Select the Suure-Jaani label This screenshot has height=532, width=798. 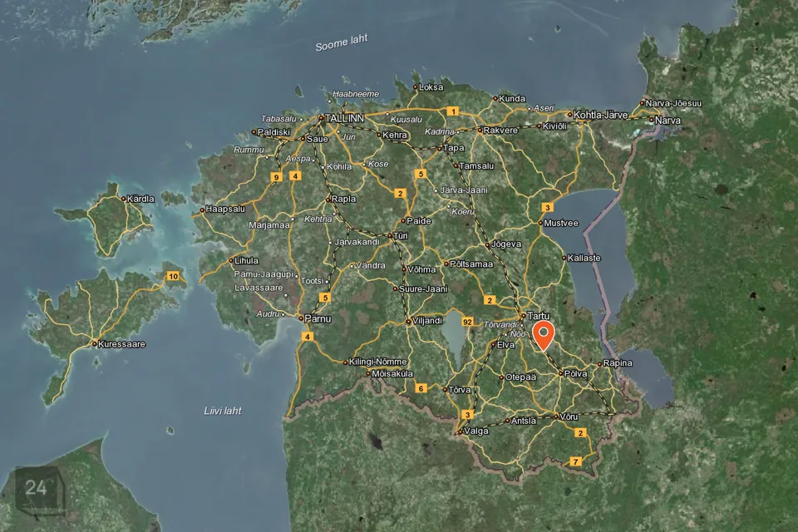(x=423, y=289)
